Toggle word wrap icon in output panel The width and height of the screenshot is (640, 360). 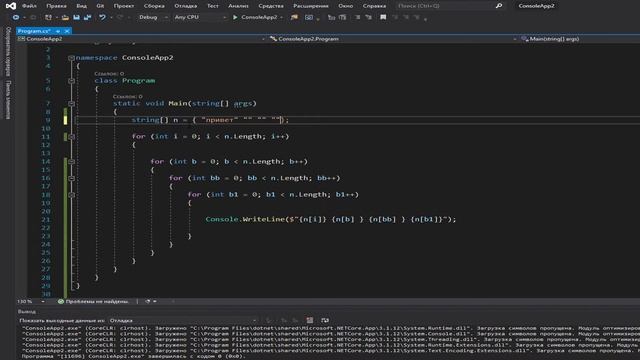pyautogui.click(x=325, y=320)
